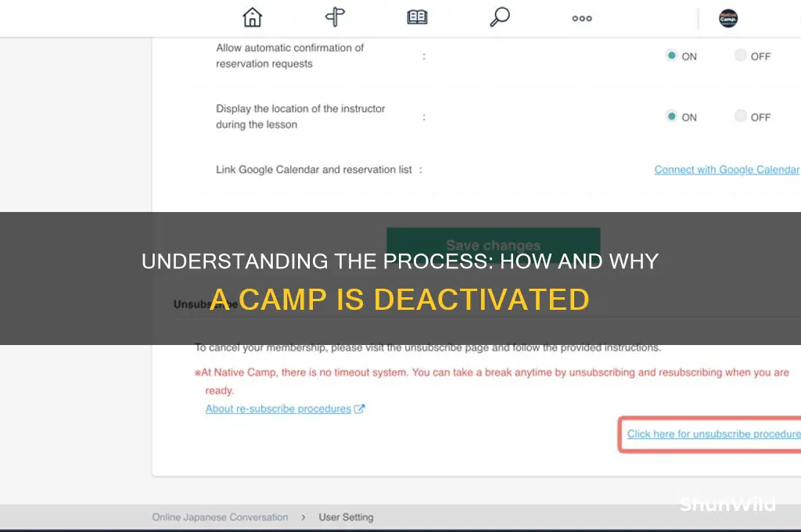Click 'Link Google Calendar and reservation list' label
The width and height of the screenshot is (801, 532).
click(x=314, y=170)
